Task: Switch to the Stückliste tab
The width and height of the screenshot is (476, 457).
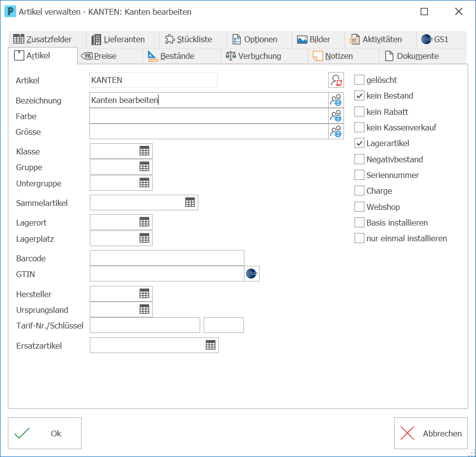Action: coord(193,39)
